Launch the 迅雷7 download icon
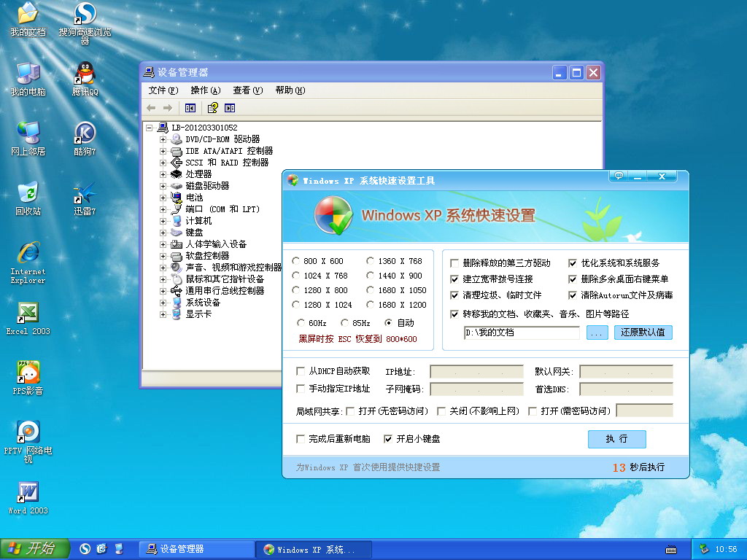 click(x=85, y=198)
